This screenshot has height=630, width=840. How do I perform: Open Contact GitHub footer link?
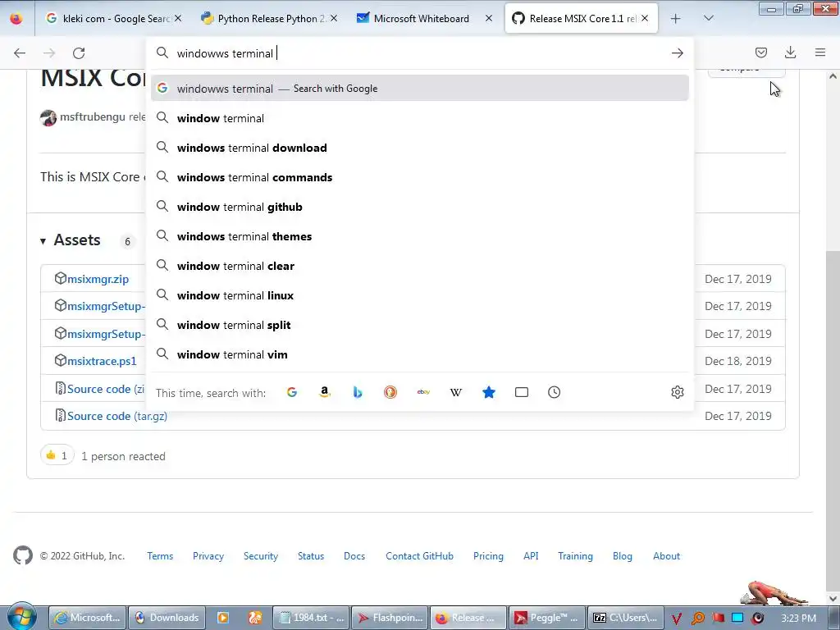[419, 556]
